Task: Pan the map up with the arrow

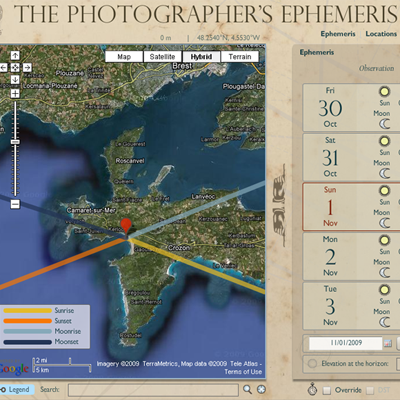Action: point(15,56)
